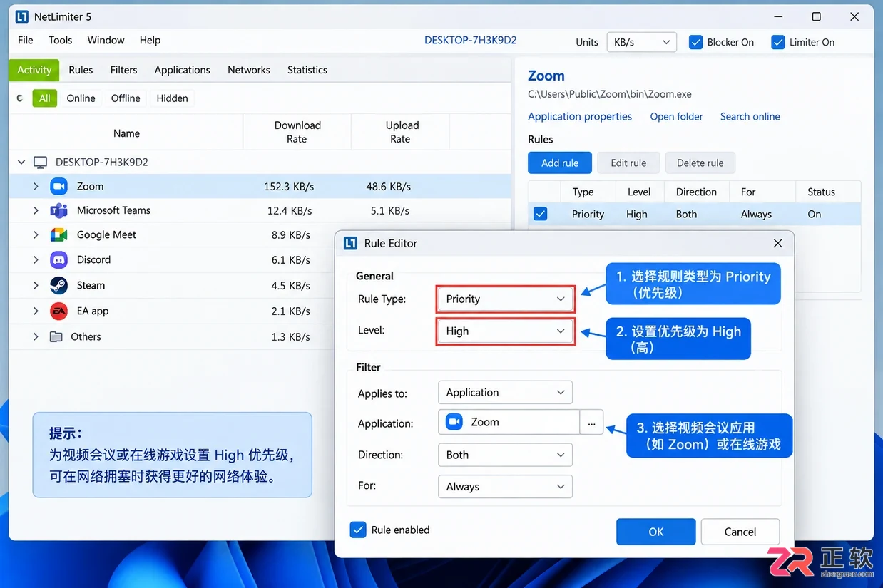Click the NetLimiter logo in title bar
The width and height of the screenshot is (883, 588).
[21, 16]
